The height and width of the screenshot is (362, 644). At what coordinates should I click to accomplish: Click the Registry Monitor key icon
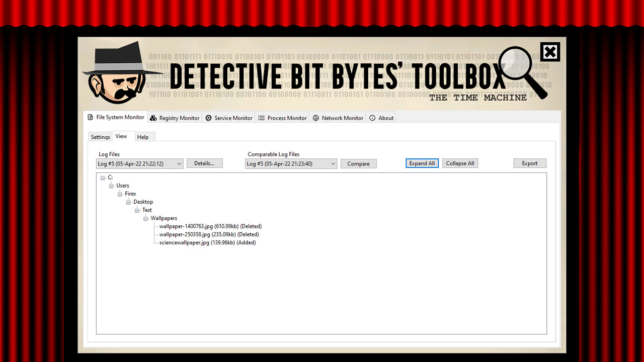(x=153, y=118)
